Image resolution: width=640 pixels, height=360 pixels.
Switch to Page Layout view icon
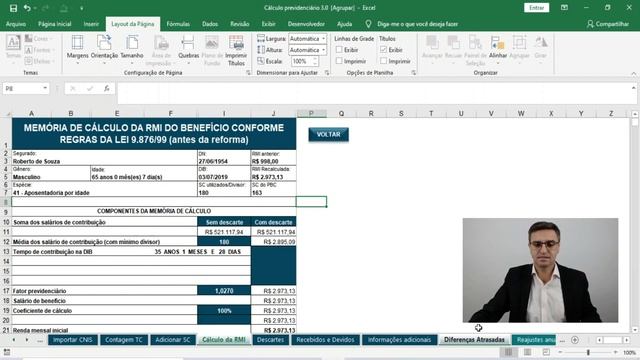(527, 352)
